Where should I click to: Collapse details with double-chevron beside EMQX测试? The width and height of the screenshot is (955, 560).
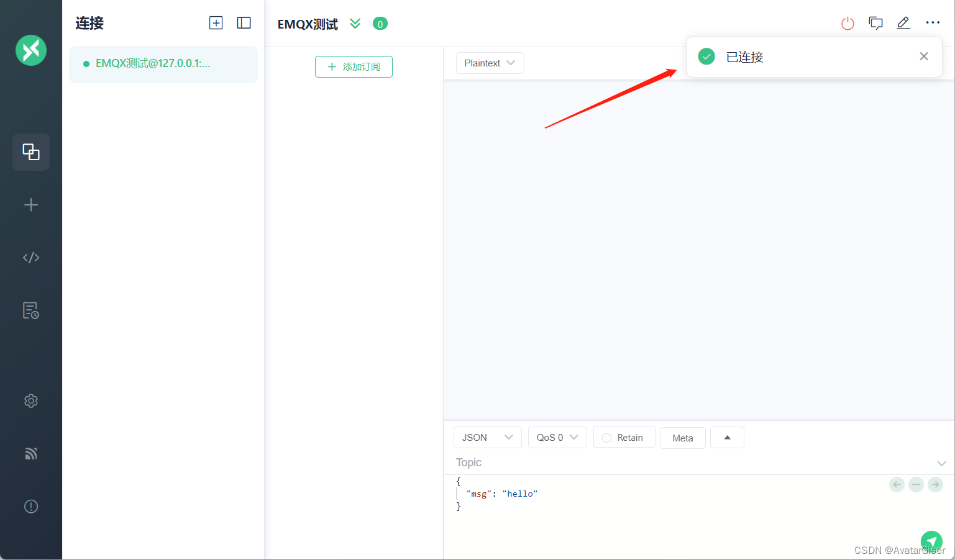[355, 24]
